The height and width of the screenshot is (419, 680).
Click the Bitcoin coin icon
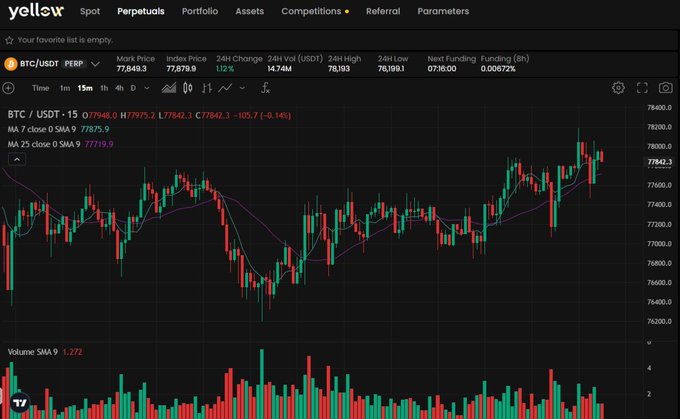[x=10, y=64]
